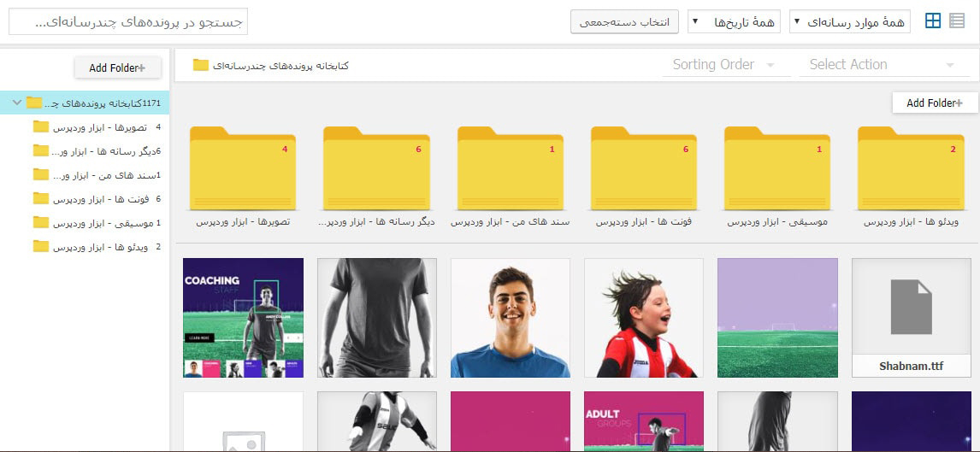Click breadcrumb text کتابخانه پرونده‌های چندرسانه‌ای

(280, 66)
